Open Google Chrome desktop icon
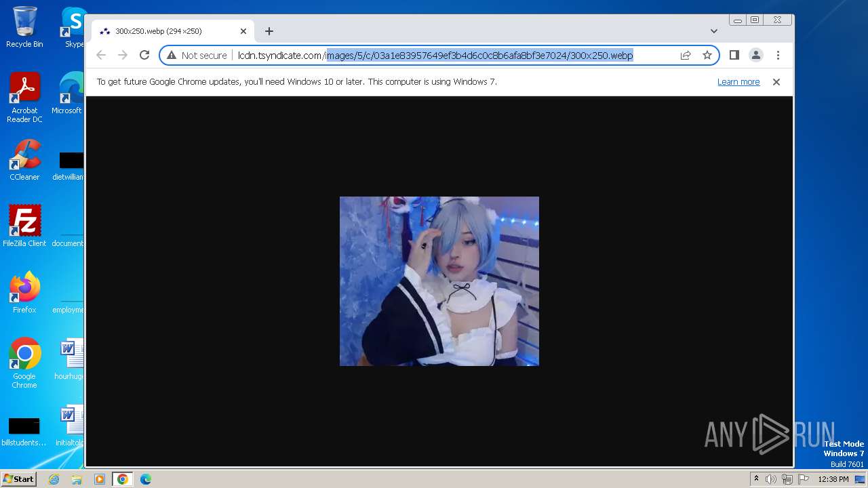868x488 pixels. (24, 363)
